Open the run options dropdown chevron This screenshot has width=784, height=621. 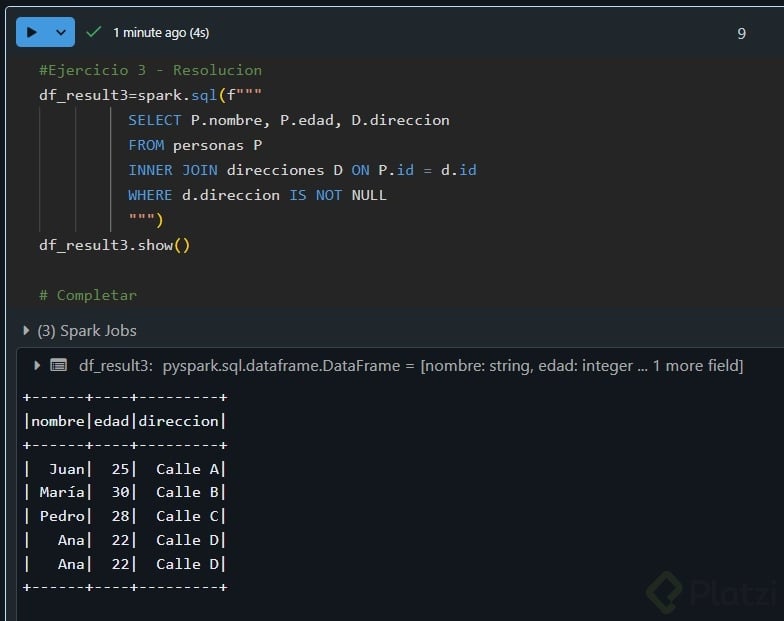click(x=60, y=32)
